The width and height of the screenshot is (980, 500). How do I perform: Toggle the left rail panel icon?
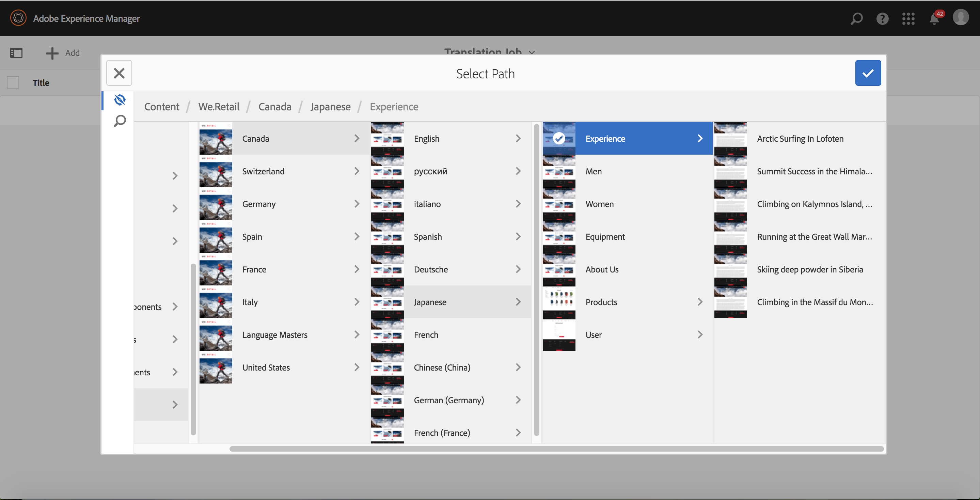[x=16, y=52]
